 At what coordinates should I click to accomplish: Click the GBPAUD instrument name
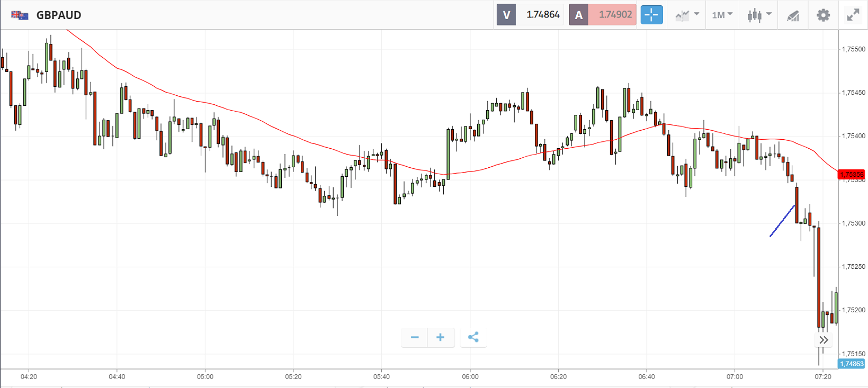[59, 15]
